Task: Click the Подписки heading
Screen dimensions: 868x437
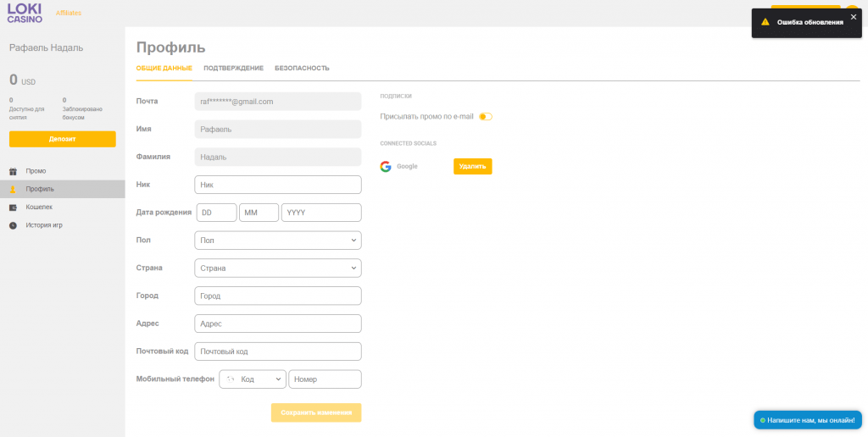Action: [396, 96]
